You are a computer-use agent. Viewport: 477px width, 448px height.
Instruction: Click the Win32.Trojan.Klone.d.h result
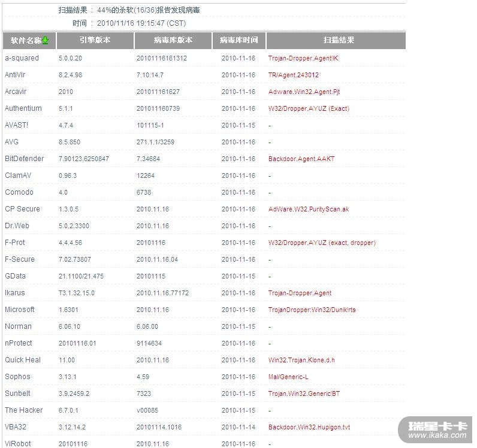coord(301,360)
